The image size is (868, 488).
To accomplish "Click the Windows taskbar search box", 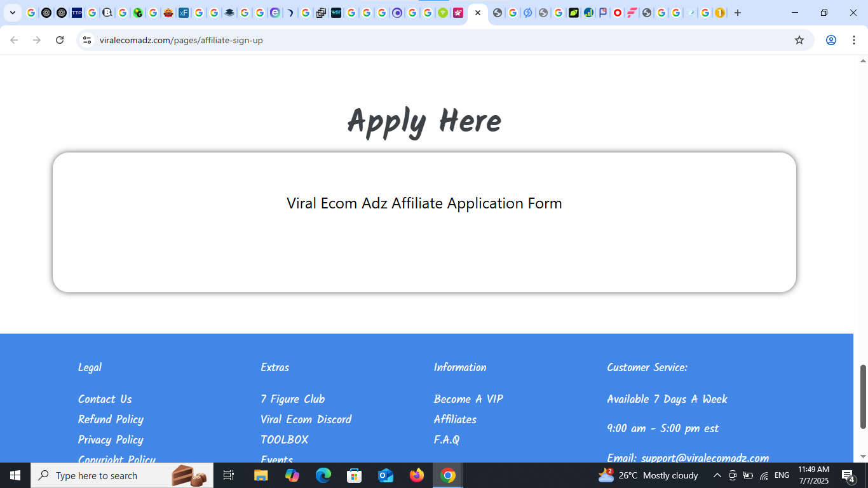I will point(122,475).
